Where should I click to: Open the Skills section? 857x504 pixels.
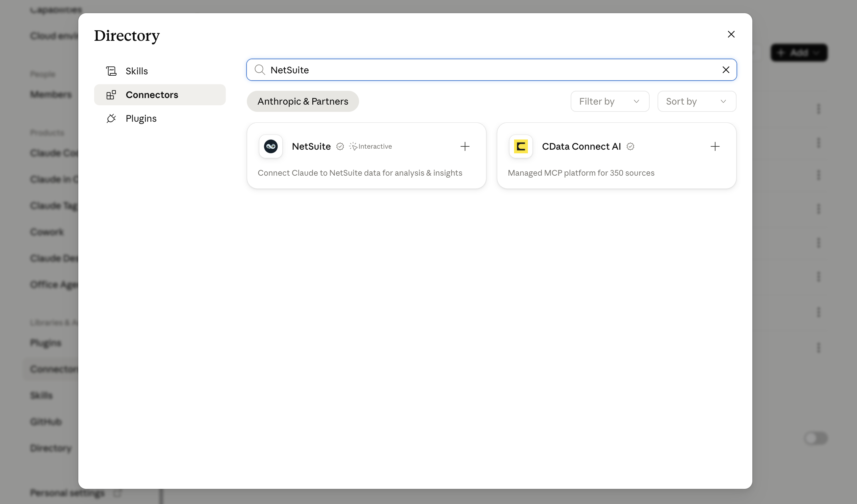pos(160,71)
